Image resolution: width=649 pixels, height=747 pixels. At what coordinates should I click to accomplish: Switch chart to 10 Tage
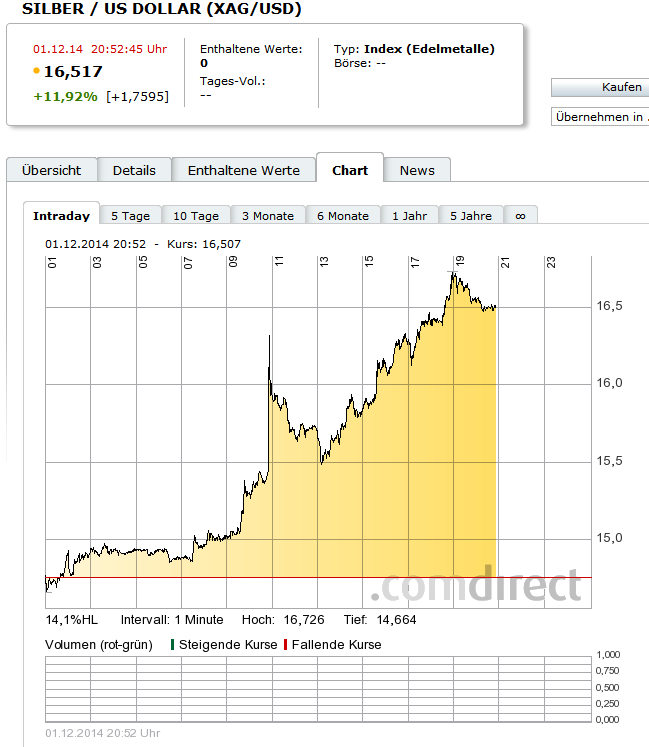(195, 215)
